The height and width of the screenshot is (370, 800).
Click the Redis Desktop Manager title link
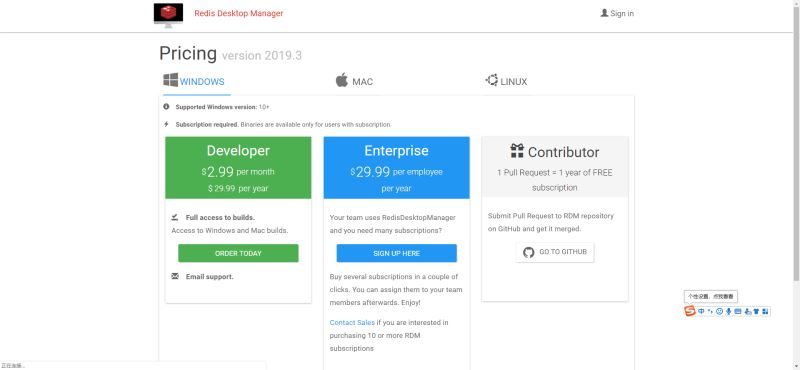[238, 13]
